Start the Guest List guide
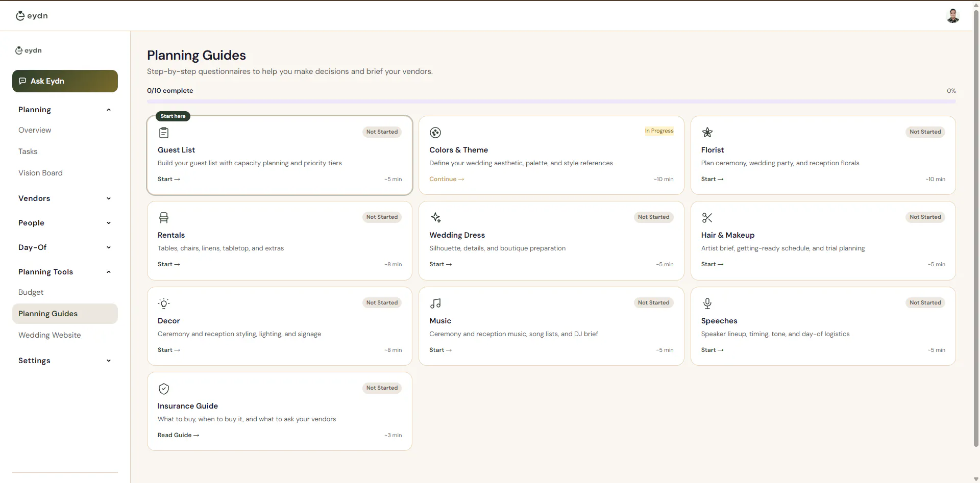Image resolution: width=980 pixels, height=483 pixels. click(x=169, y=179)
